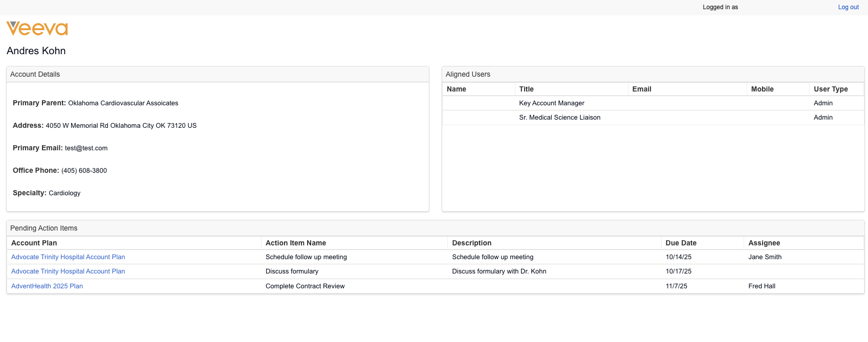Click the Mobile column header
Image resolution: width=868 pixels, height=342 pixels.
[x=762, y=89]
